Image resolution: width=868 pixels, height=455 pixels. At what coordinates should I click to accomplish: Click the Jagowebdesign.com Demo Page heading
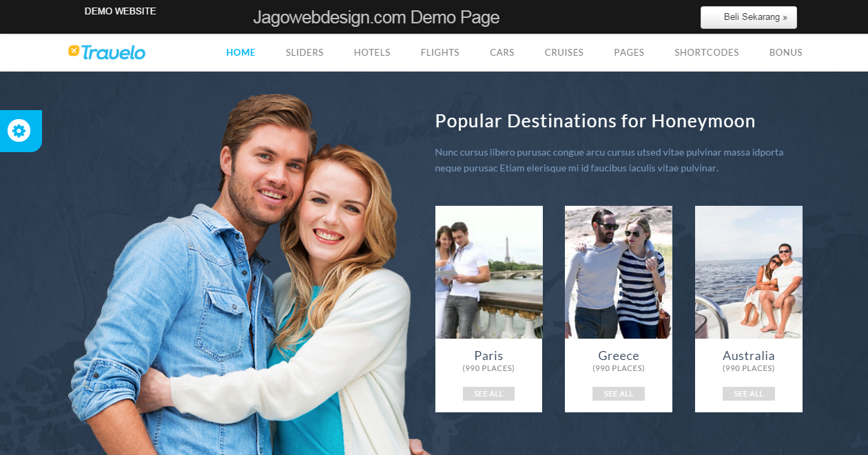[x=376, y=17]
